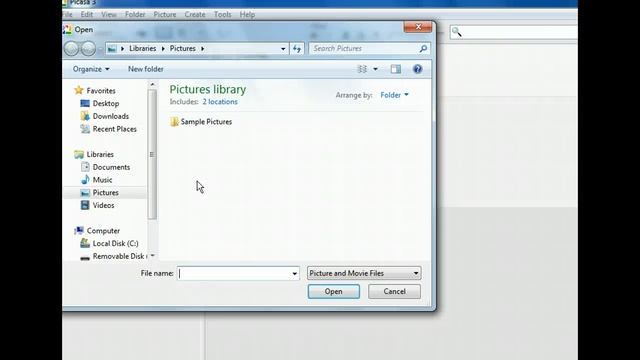Open the view options dropdown arrow
640x360 pixels.
tap(375, 69)
